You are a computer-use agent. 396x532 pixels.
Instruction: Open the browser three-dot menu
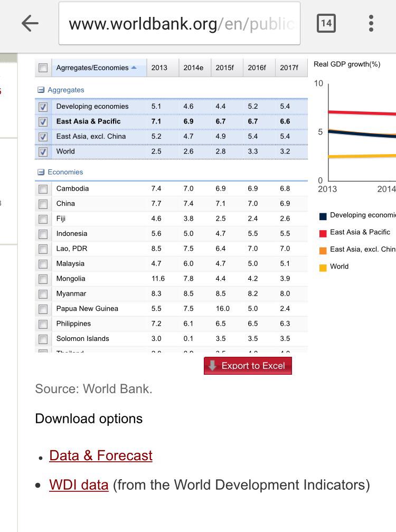[371, 23]
